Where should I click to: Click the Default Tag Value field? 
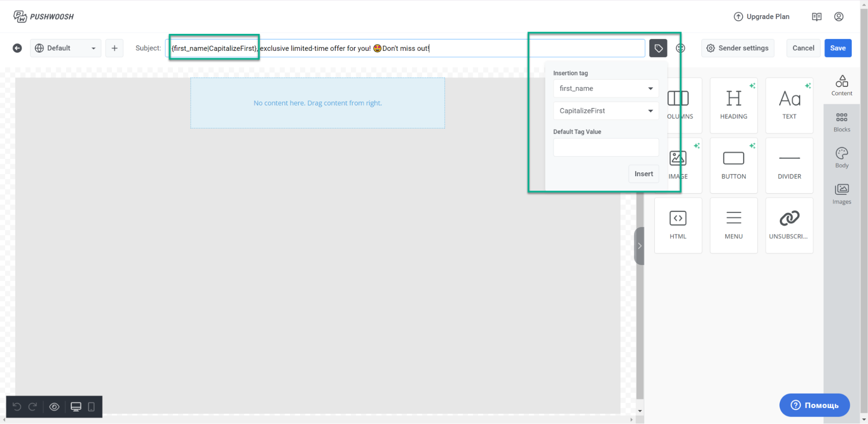click(x=606, y=148)
